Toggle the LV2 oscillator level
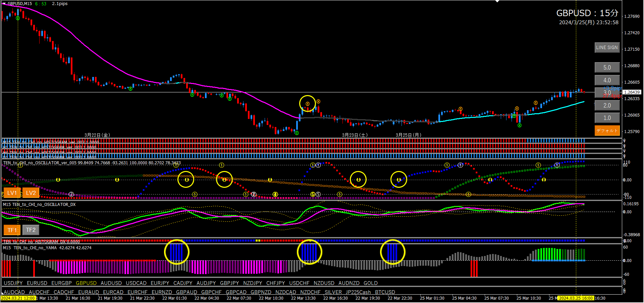Screen dimensions: 644x303 pos(31,193)
